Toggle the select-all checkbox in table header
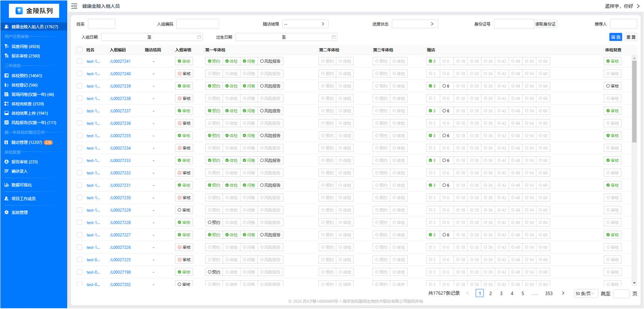644x309 pixels. tap(80, 50)
